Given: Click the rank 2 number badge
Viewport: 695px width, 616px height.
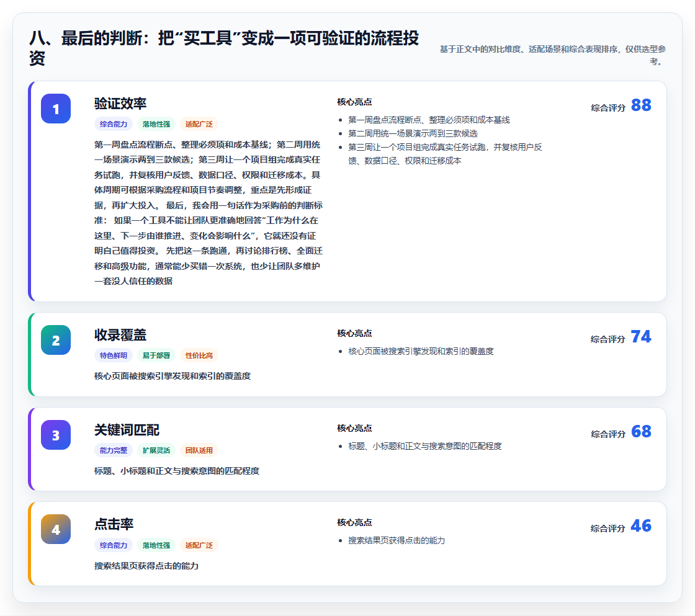Looking at the screenshot, I should [x=56, y=340].
